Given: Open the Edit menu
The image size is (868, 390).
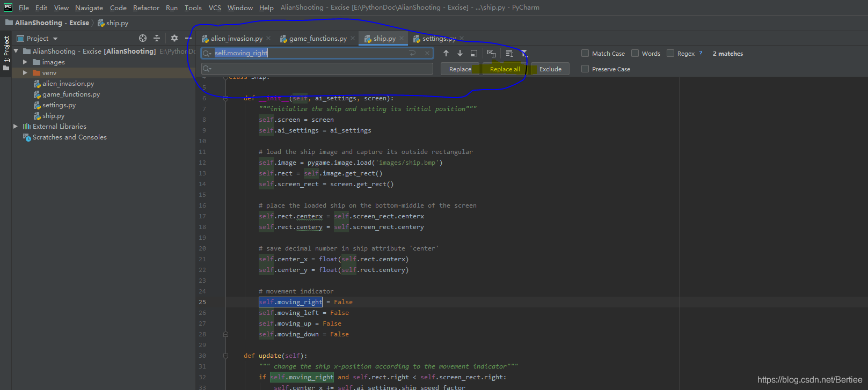Looking at the screenshot, I should click(x=41, y=8).
